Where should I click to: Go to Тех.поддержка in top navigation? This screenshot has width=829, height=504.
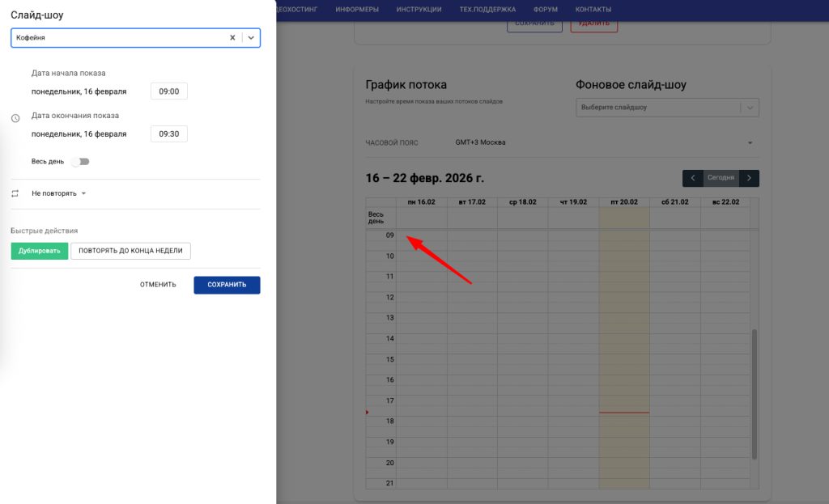click(487, 10)
